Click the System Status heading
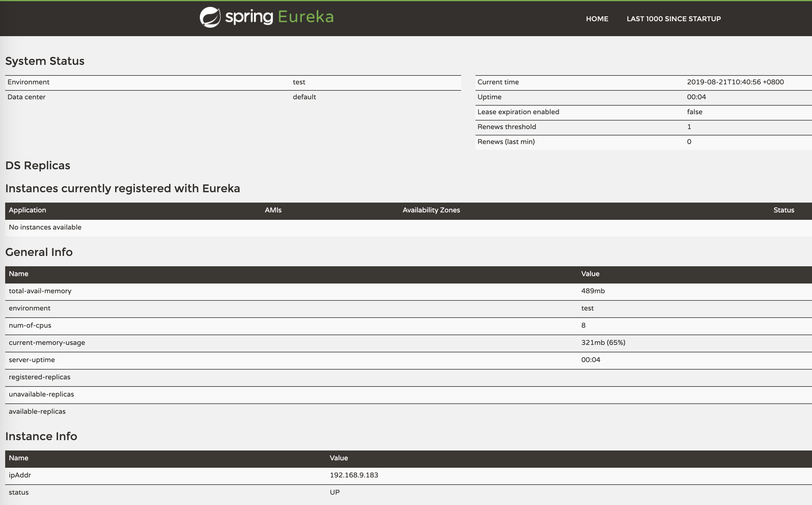 45,61
